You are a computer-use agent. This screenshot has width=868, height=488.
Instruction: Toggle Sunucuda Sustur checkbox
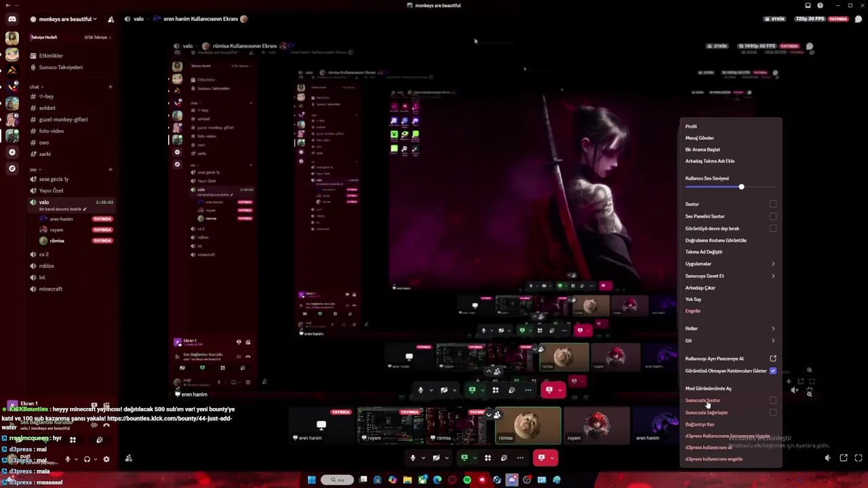coord(772,401)
